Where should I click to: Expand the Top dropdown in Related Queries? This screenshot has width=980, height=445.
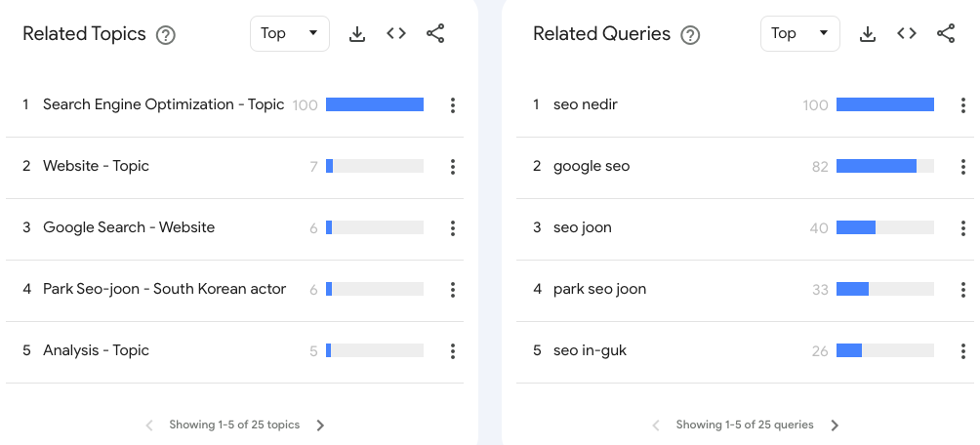tap(800, 34)
